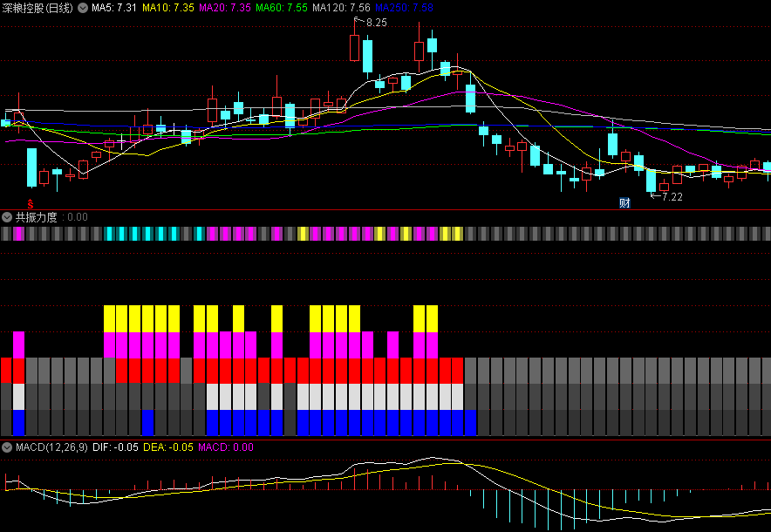Click the 财 finance marker icon
Screen dimensions: 771x532
(x=624, y=202)
